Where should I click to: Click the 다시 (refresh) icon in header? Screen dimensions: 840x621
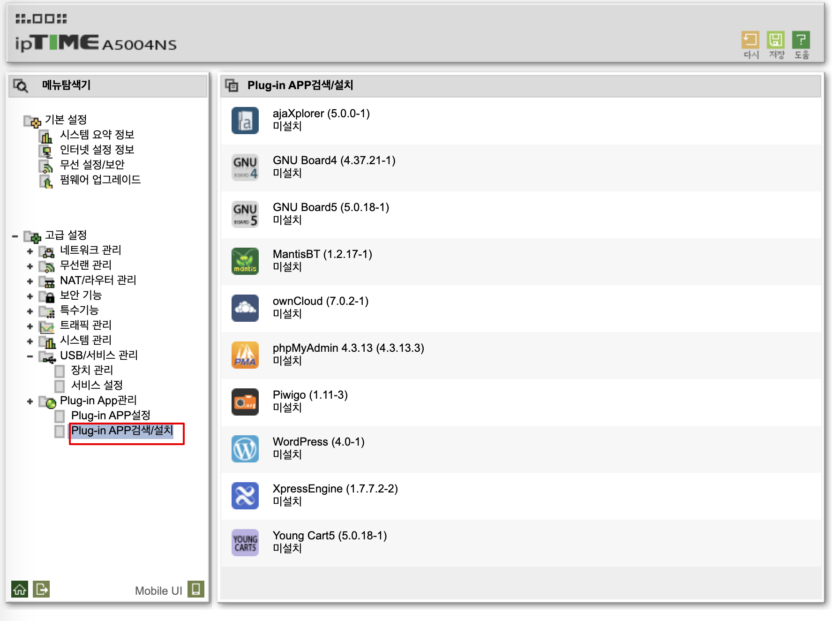pos(750,40)
